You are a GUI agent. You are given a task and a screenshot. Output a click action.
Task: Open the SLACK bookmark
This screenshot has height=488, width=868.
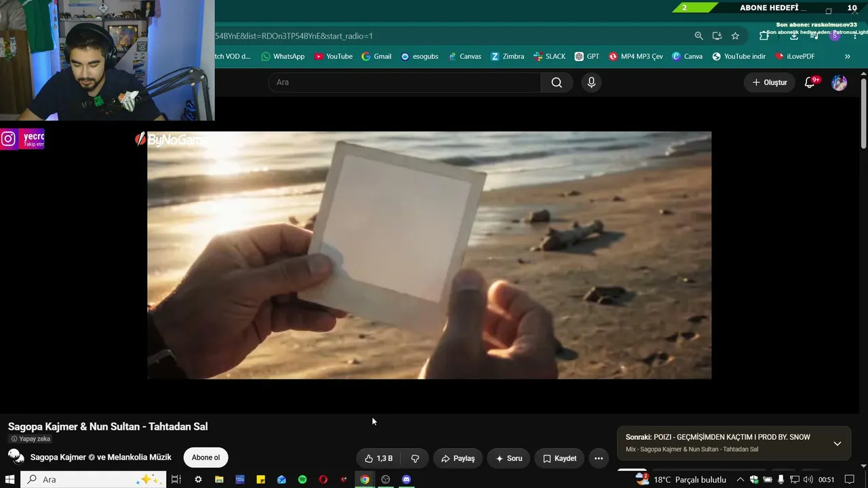[549, 56]
